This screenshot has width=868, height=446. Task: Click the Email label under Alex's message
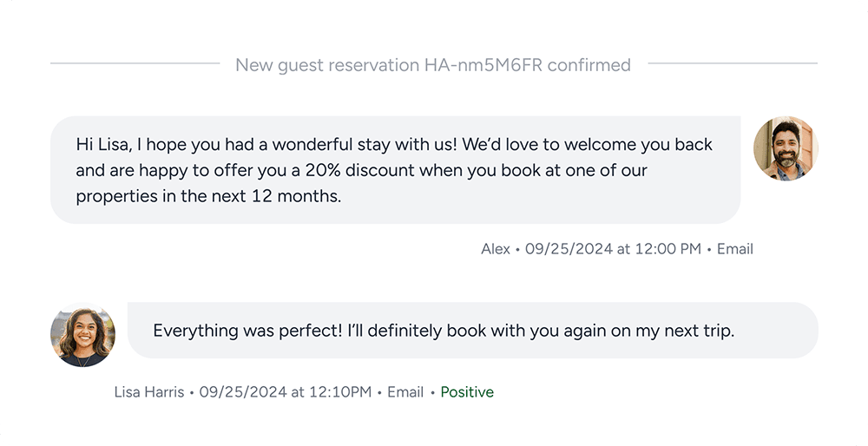734,249
